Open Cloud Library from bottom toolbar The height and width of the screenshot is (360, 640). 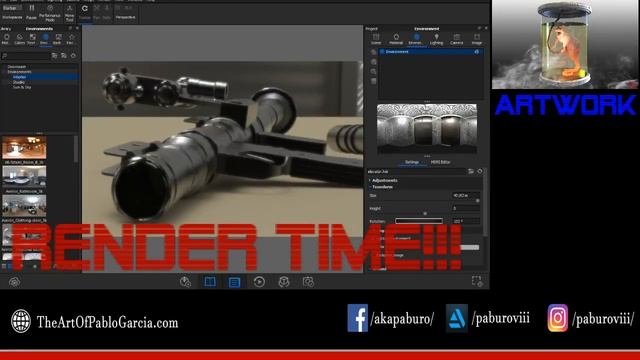point(14,282)
